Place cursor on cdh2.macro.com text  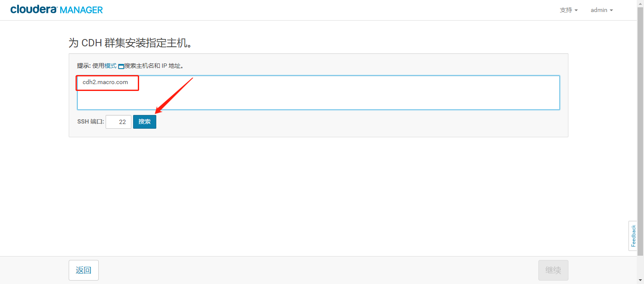pyautogui.click(x=105, y=82)
